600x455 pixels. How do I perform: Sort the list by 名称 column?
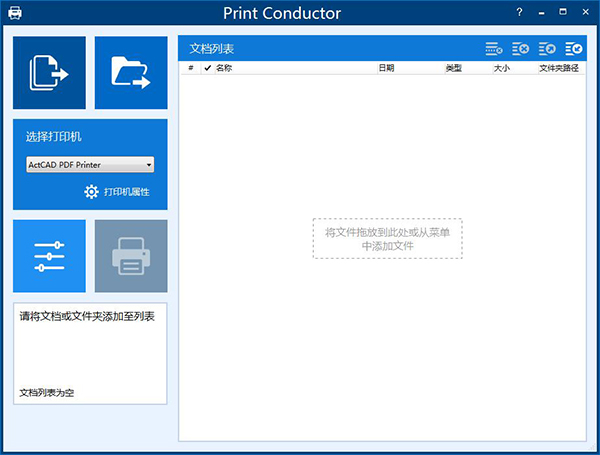[x=224, y=68]
